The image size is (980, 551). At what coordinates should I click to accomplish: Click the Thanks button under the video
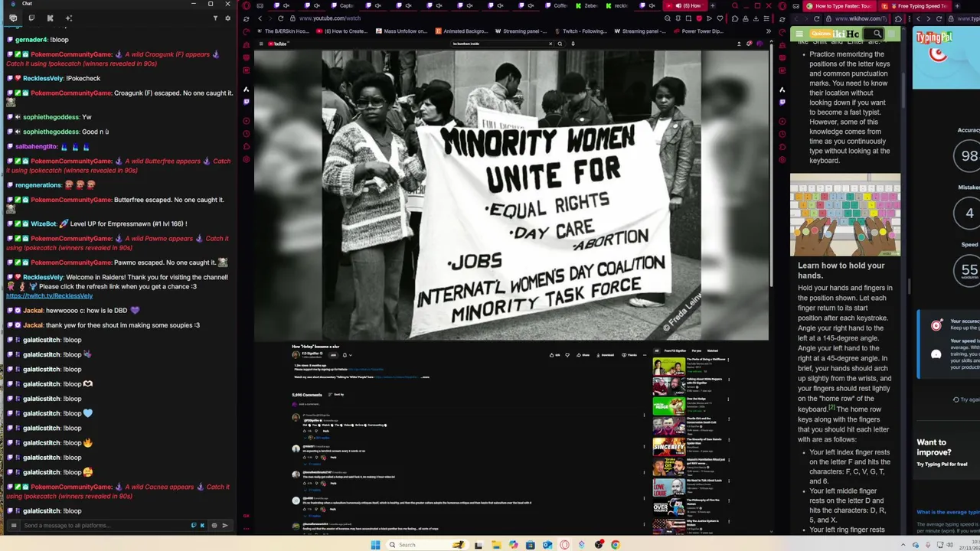coord(629,355)
